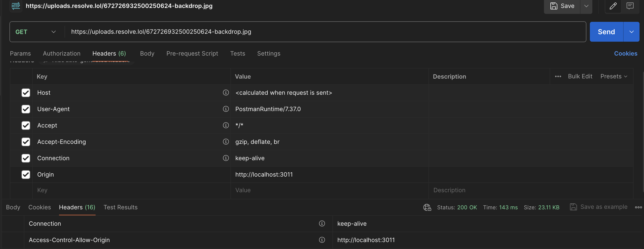Click info icon for Accept-Encoding header
644x249 pixels.
click(226, 142)
